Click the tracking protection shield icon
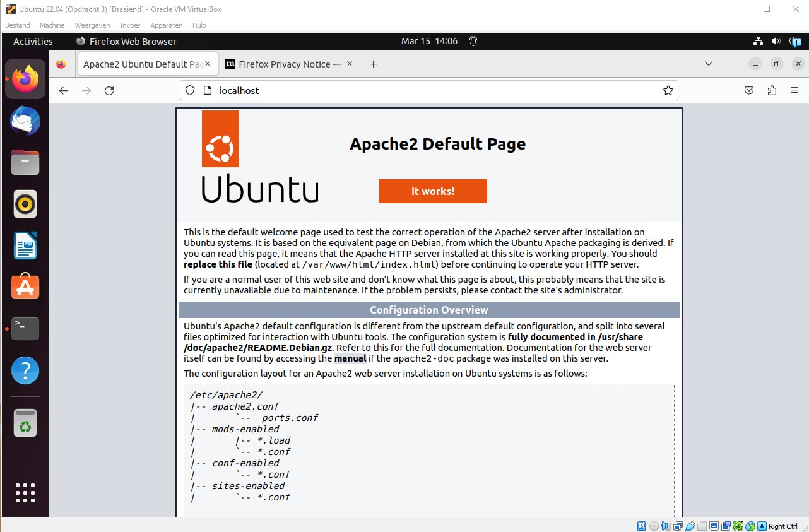Viewport: 809px width, 532px height. coord(190,90)
